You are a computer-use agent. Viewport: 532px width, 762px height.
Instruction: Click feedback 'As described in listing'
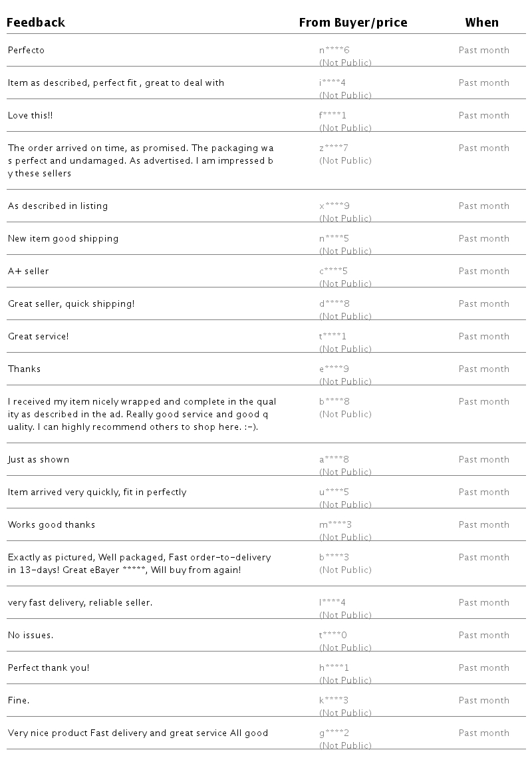click(58, 206)
